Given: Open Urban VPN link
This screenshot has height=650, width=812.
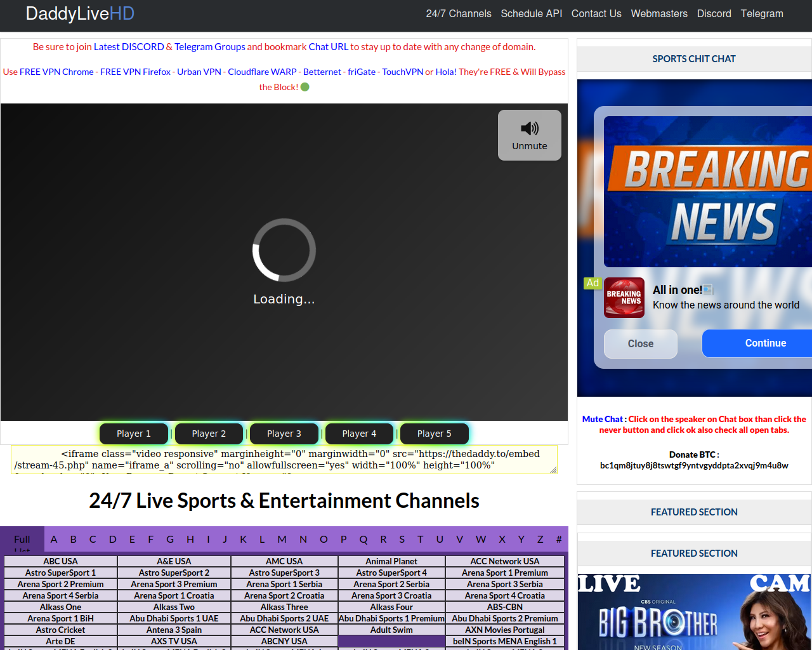Looking at the screenshot, I should [x=199, y=72].
